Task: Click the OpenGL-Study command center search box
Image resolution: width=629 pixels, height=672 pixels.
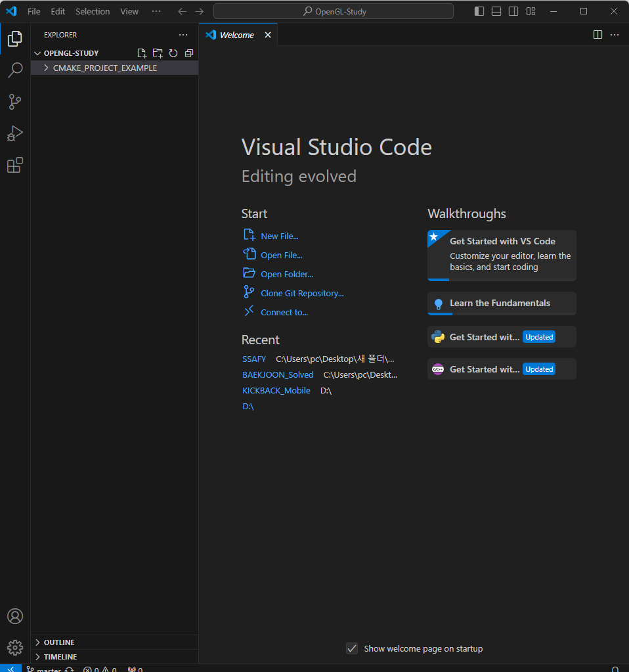Action: coord(334,12)
